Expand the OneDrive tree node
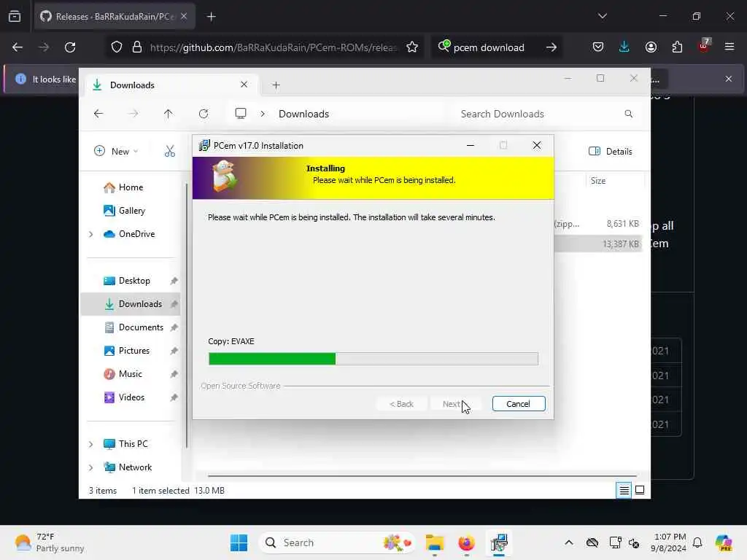 click(91, 234)
